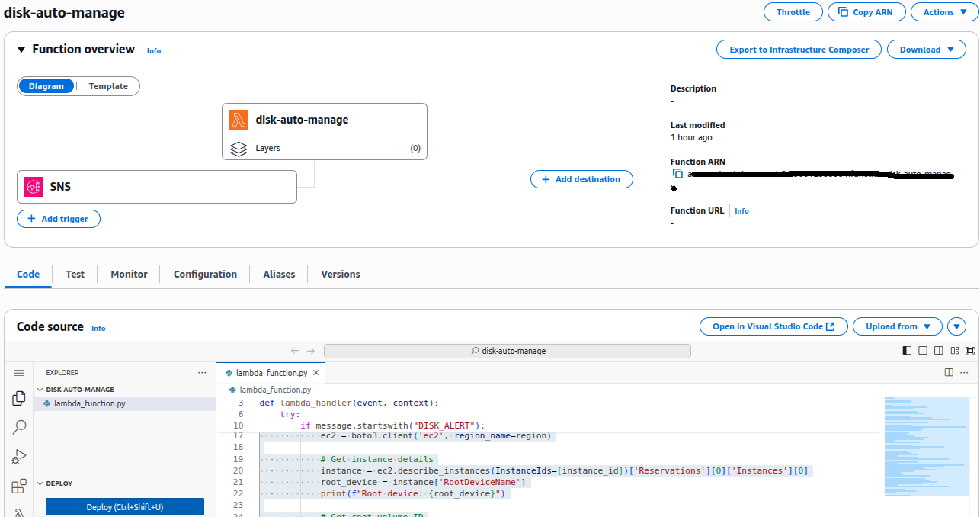The image size is (980, 517).
Task: Open the customize layout icon
Action: point(954,351)
